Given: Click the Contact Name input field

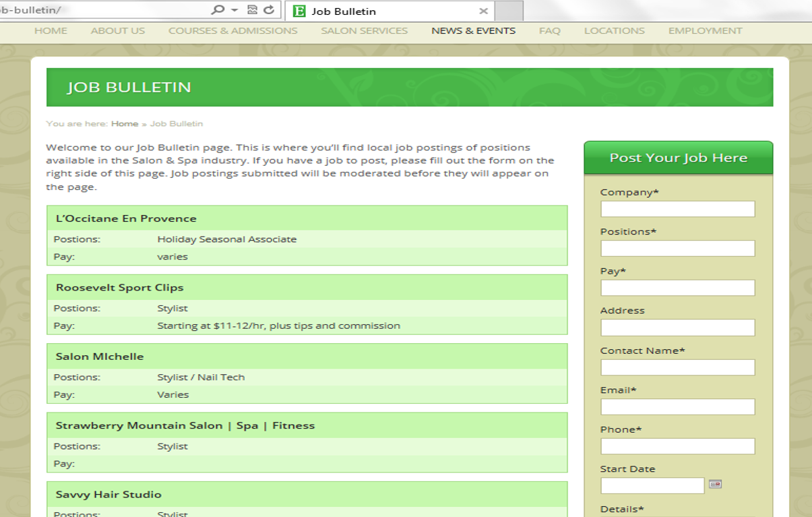Looking at the screenshot, I should [x=677, y=367].
